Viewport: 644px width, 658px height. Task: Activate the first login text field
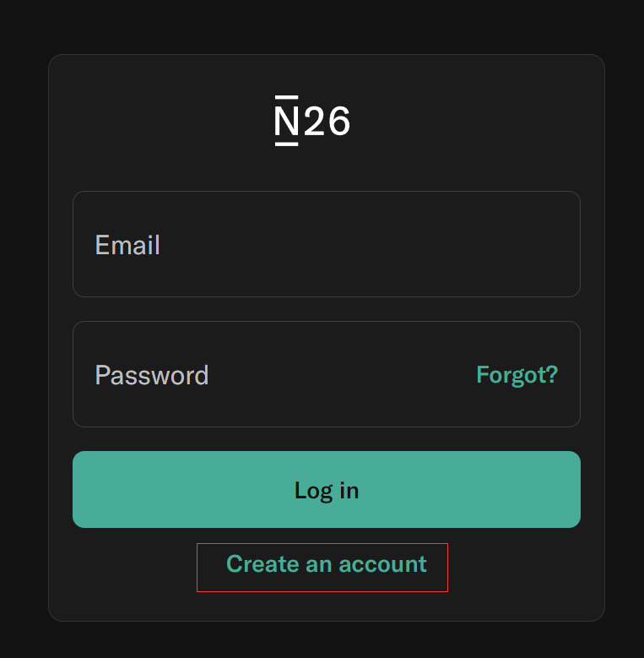[326, 244]
